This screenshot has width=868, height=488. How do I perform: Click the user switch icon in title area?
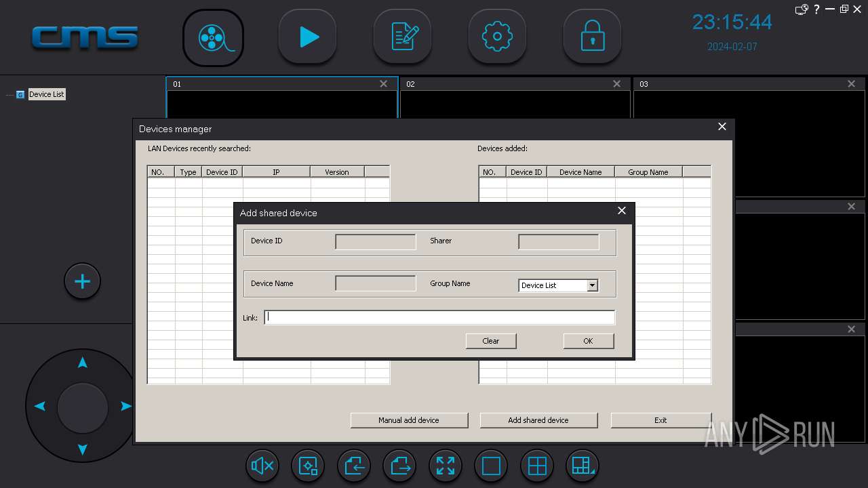tap(802, 9)
